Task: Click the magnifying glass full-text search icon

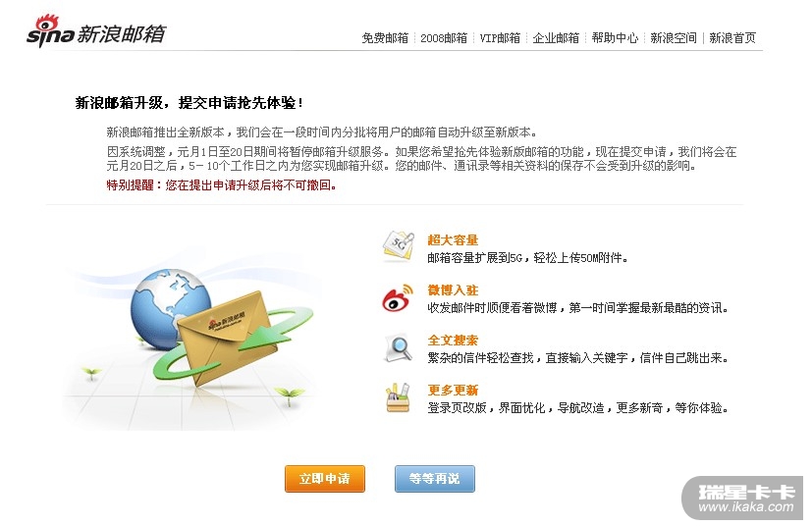Action: point(399,348)
